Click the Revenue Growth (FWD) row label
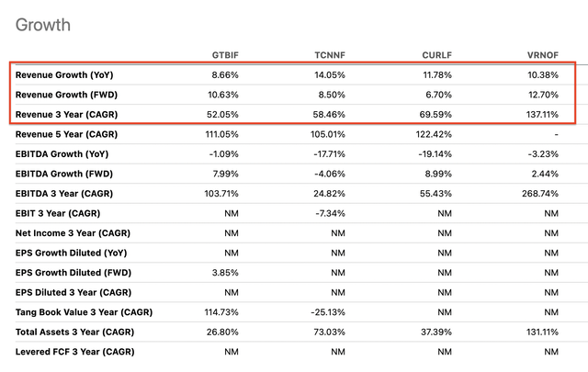 pyautogui.click(x=64, y=95)
